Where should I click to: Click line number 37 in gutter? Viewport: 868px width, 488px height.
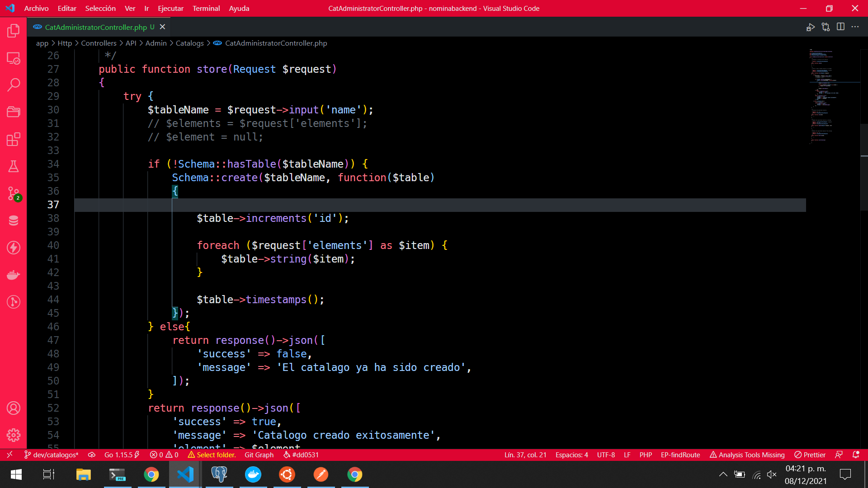pos(53,205)
